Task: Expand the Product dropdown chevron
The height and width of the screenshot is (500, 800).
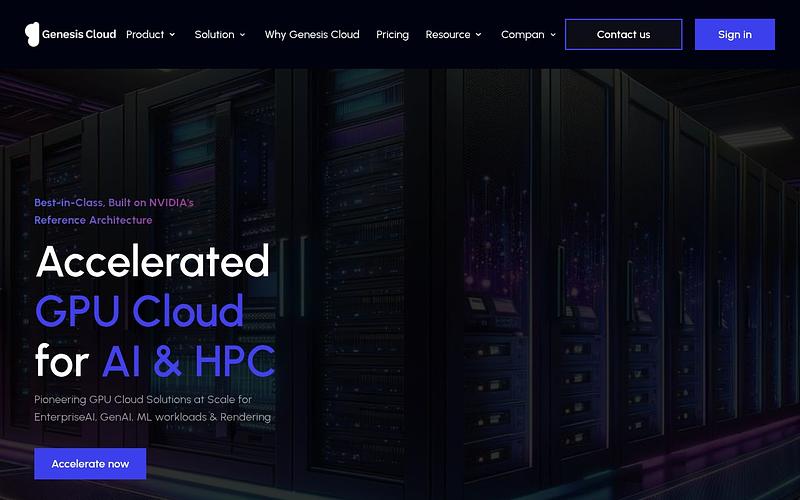Action: (172, 35)
